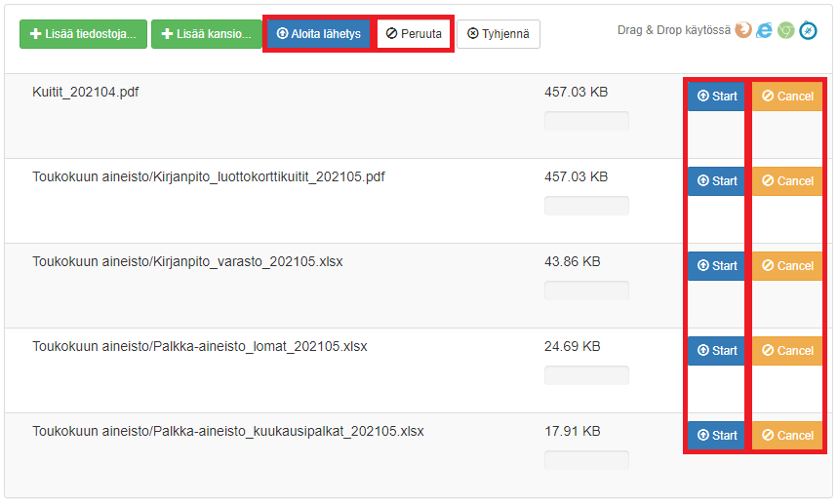Click 'Tyhjennä' to clear the list
838x504 pixels.
click(x=498, y=34)
